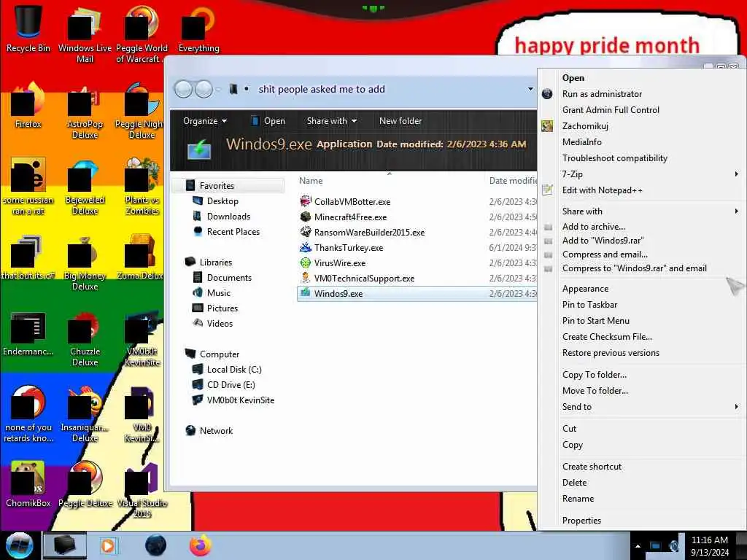Expand the address bar history dropdown
Image resolution: width=747 pixels, height=560 pixels.
click(530, 89)
